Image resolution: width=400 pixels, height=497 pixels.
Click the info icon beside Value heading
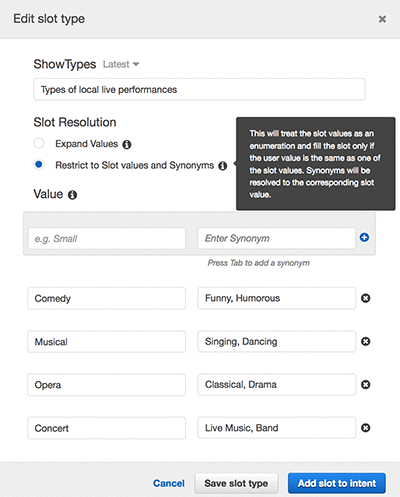point(72,195)
